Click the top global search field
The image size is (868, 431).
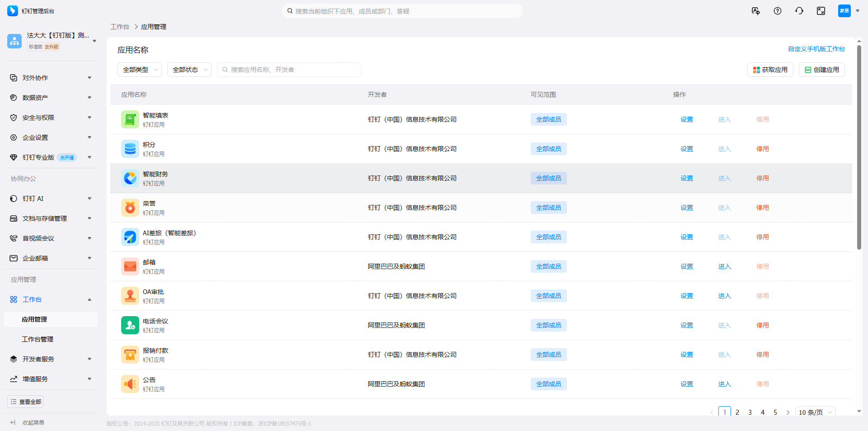pyautogui.click(x=402, y=11)
